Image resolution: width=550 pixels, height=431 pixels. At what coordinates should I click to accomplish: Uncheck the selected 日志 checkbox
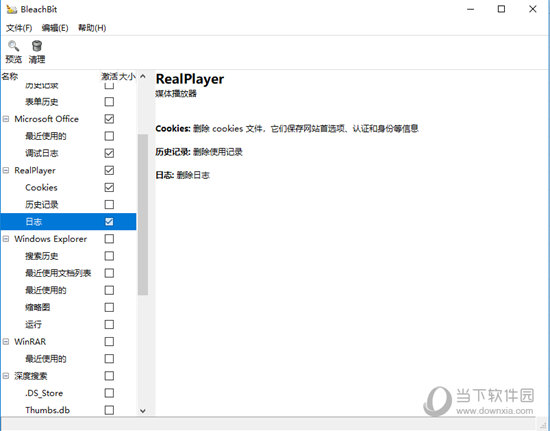109,222
